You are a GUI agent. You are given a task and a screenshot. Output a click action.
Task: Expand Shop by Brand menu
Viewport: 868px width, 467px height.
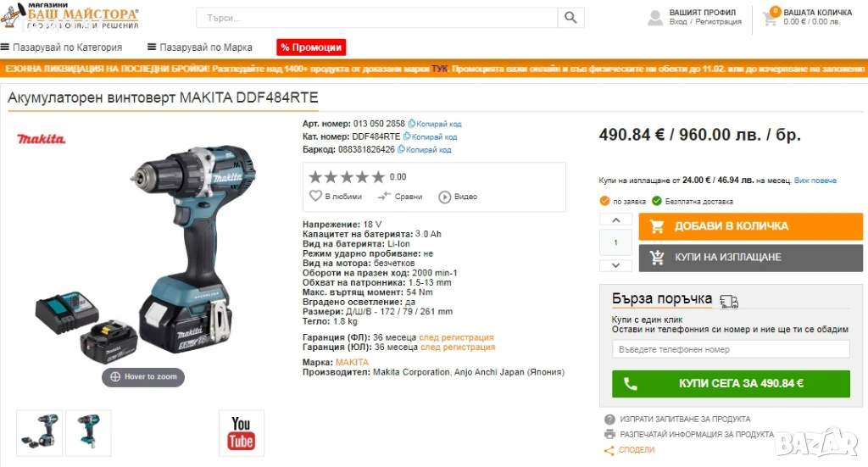200,47
